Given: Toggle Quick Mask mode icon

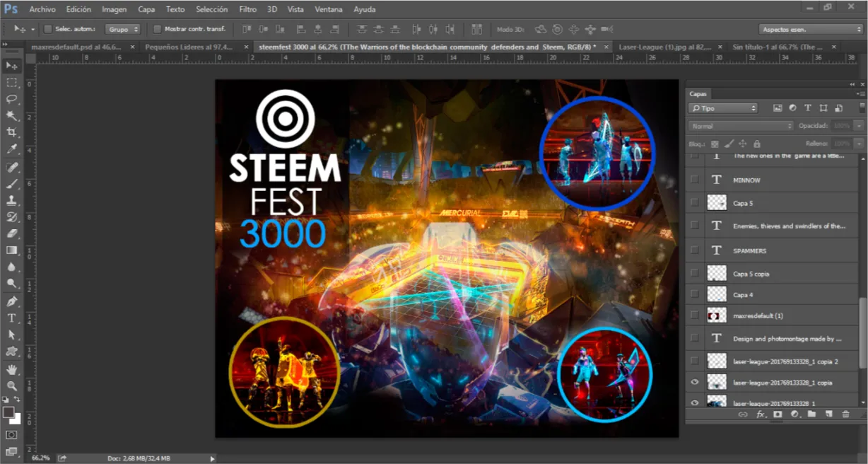Looking at the screenshot, I should pos(12,434).
